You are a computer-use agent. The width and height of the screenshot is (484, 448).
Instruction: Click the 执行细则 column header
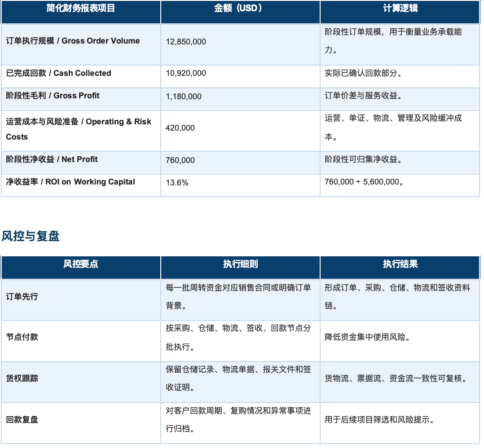[x=240, y=264]
